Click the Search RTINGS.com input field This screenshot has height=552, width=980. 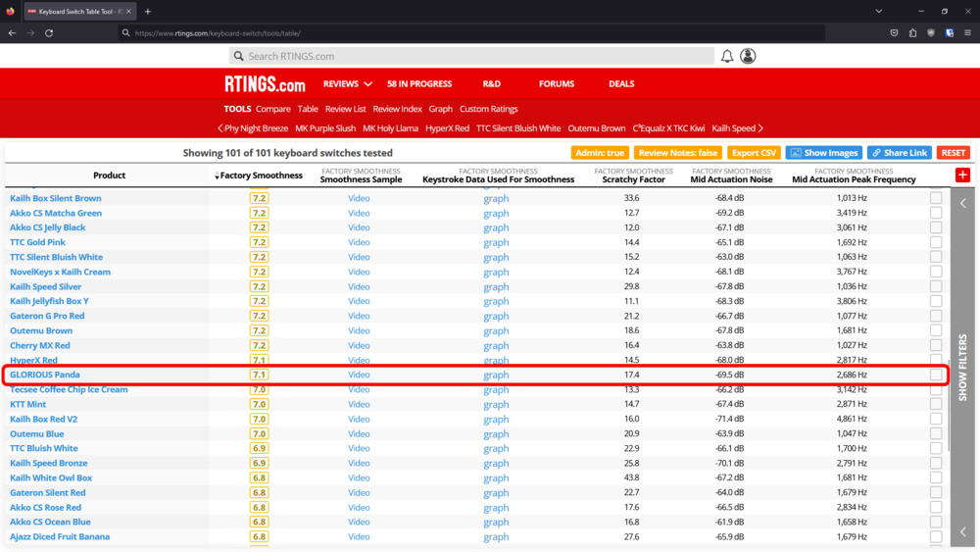470,56
